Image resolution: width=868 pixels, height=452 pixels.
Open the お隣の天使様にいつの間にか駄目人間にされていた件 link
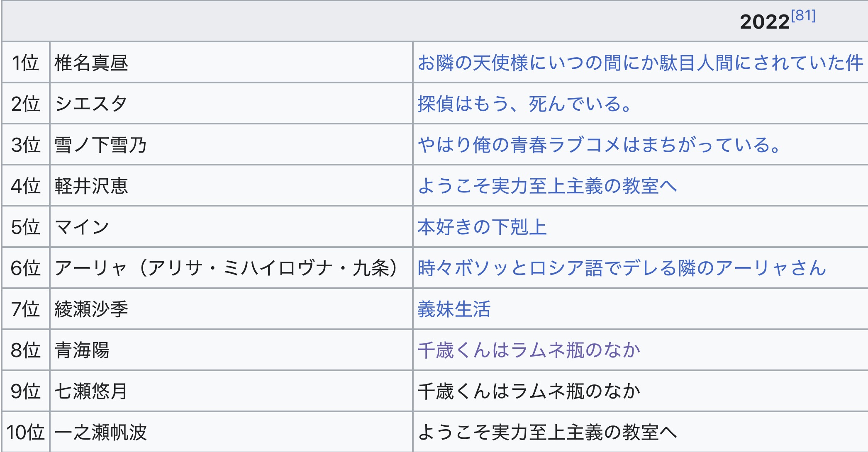coord(640,63)
